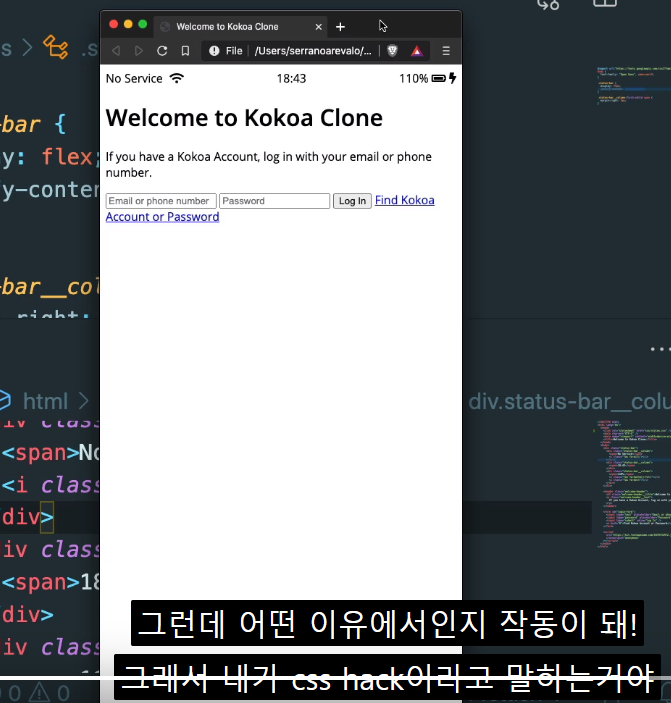Screen dimensions: 671x703
Task: Maximize the browser window
Action: (x=143, y=24)
